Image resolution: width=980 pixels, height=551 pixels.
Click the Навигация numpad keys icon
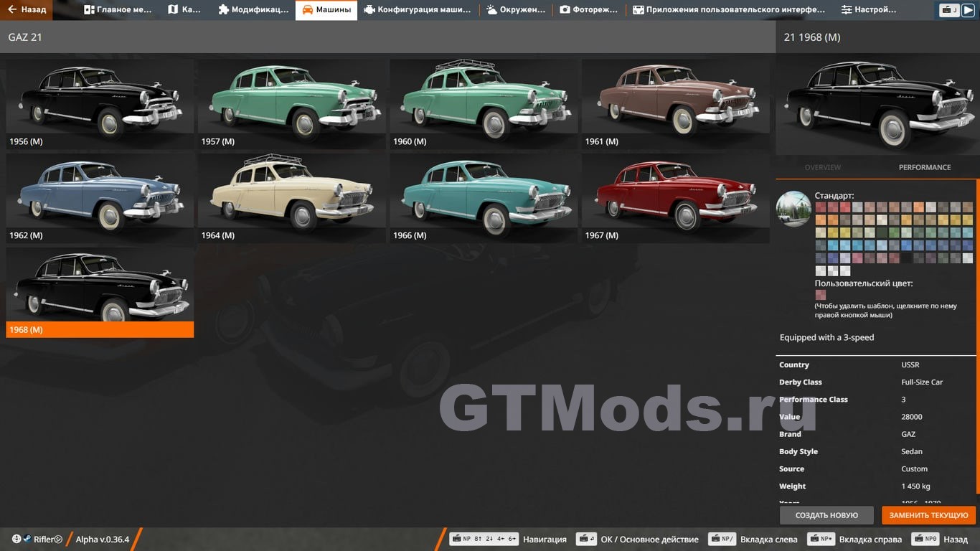tap(484, 539)
